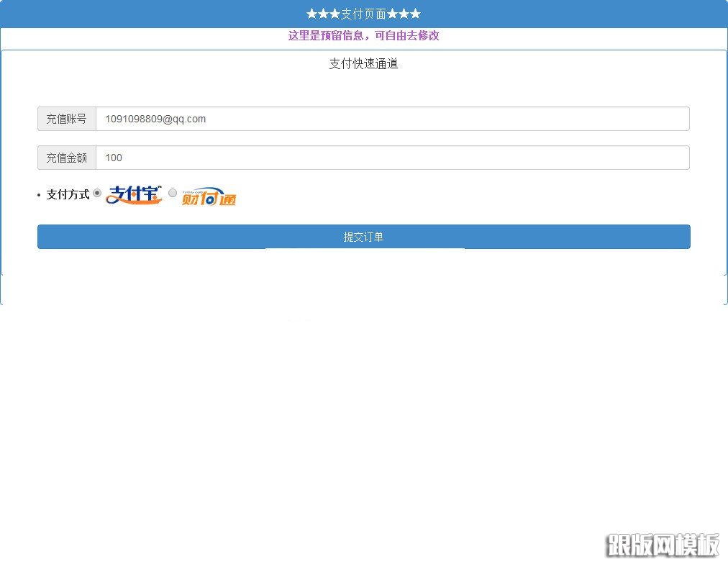Image resolution: width=728 pixels, height=562 pixels.
Task: Click the 支付快速通道 panel heading
Action: click(363, 64)
